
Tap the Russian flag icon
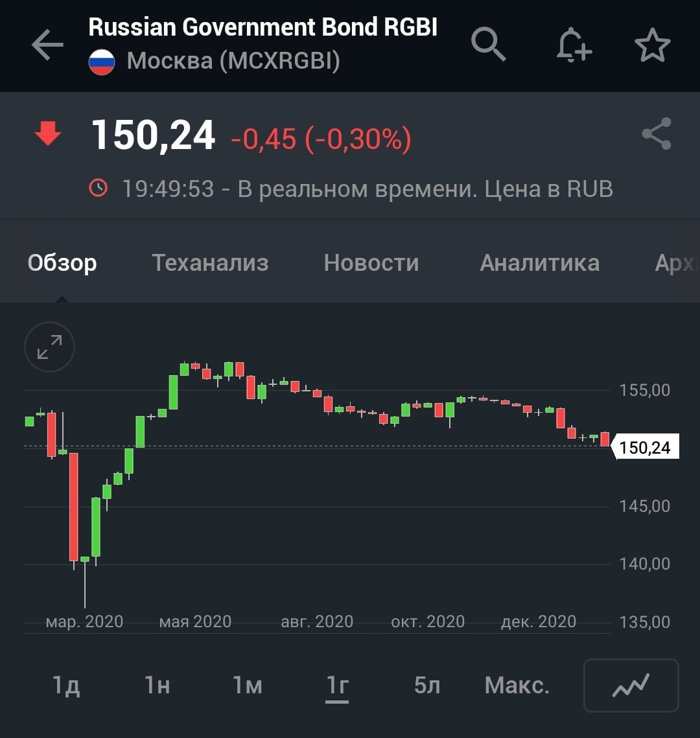click(102, 62)
